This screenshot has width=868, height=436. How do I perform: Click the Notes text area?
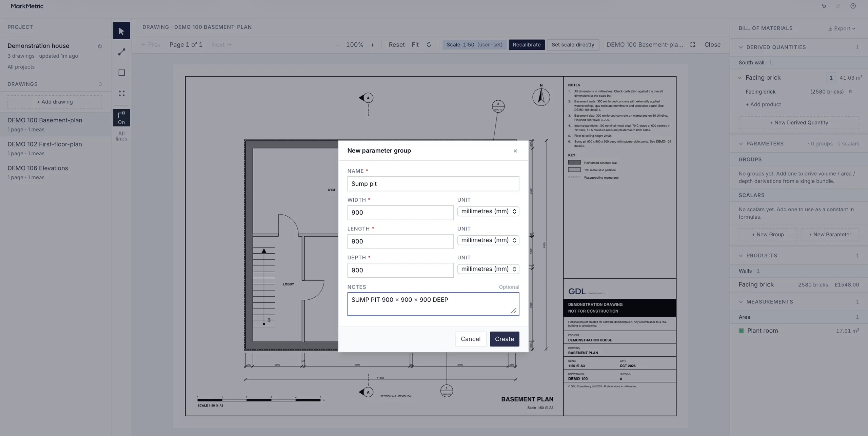(433, 304)
